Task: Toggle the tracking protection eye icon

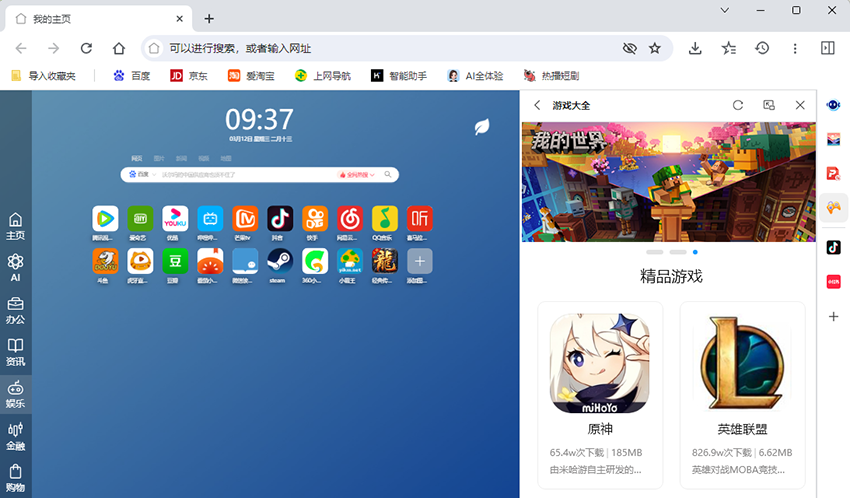Action: pos(629,48)
